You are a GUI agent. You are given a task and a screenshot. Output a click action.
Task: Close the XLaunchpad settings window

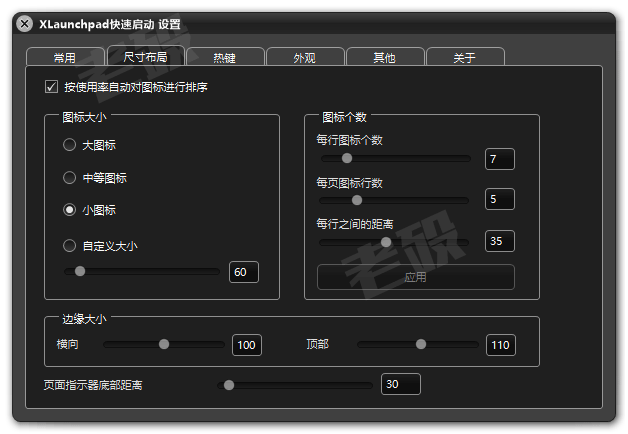click(24, 24)
